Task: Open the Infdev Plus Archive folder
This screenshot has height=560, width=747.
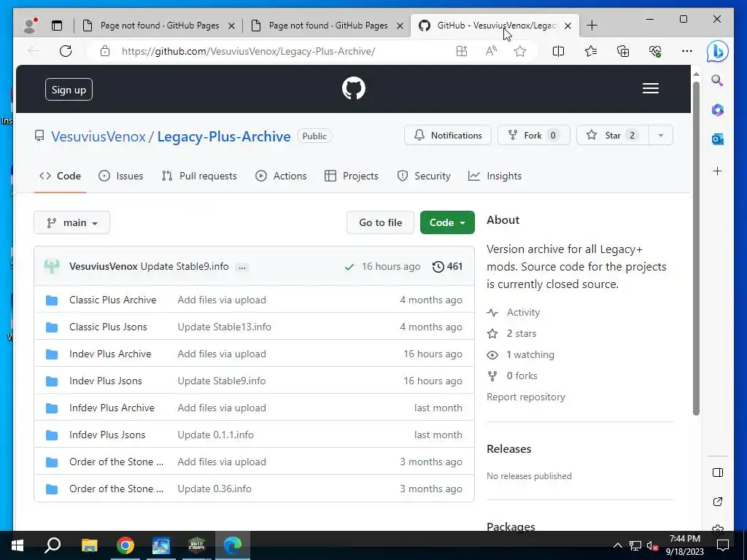Action: pos(112,408)
